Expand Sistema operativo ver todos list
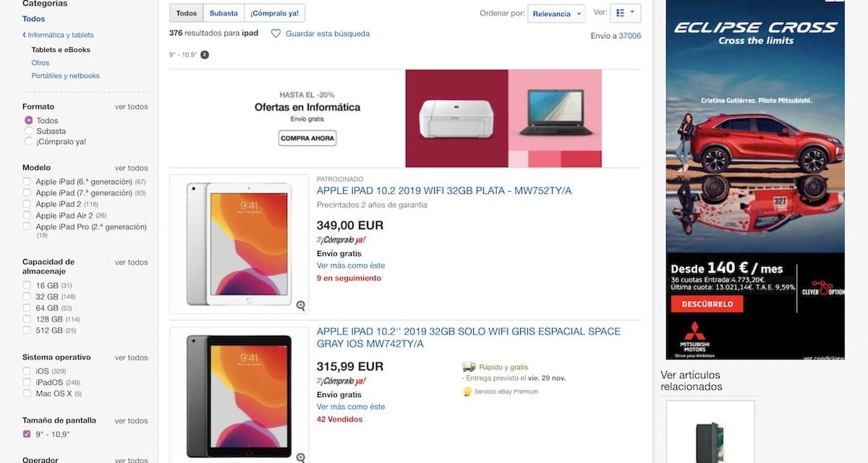868x463 pixels. pos(131,357)
